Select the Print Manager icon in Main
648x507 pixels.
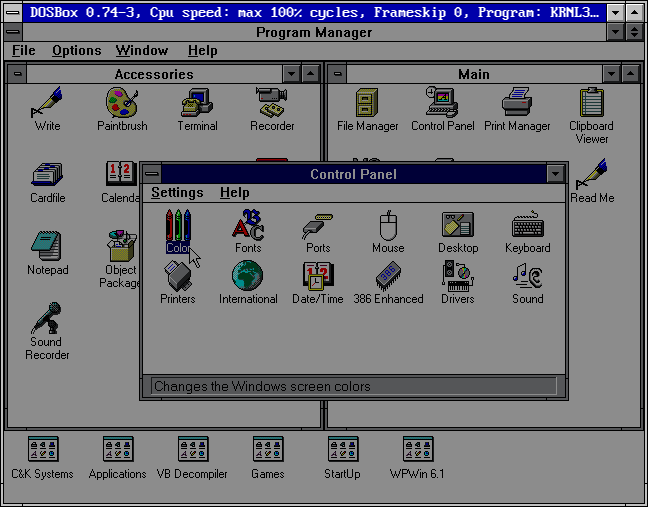point(517,109)
